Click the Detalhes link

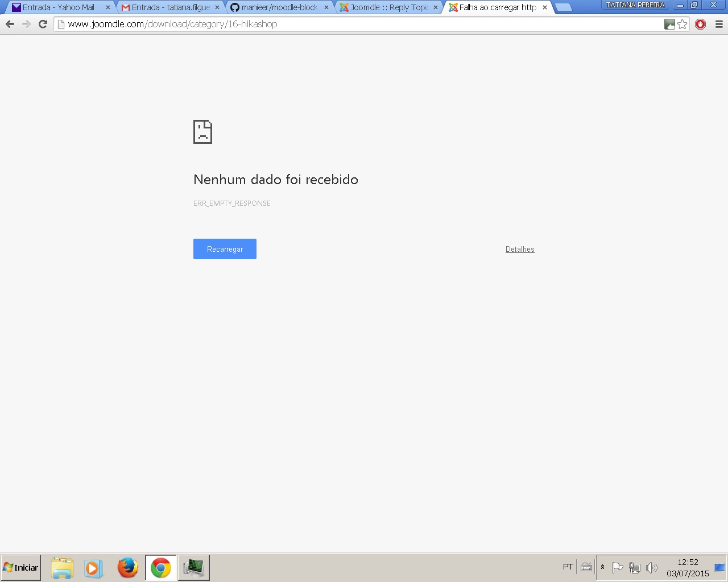pos(520,249)
